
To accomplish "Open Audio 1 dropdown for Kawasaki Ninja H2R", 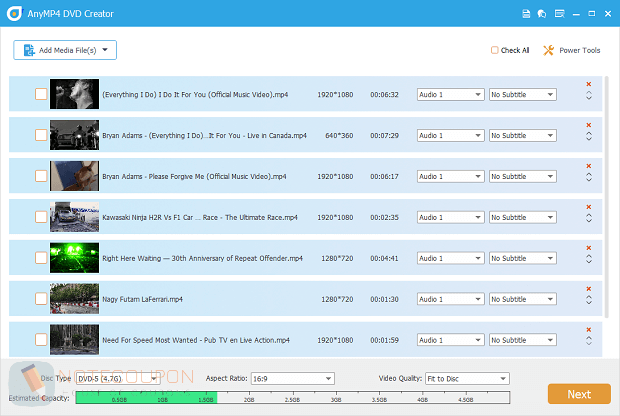I will click(x=450, y=217).
